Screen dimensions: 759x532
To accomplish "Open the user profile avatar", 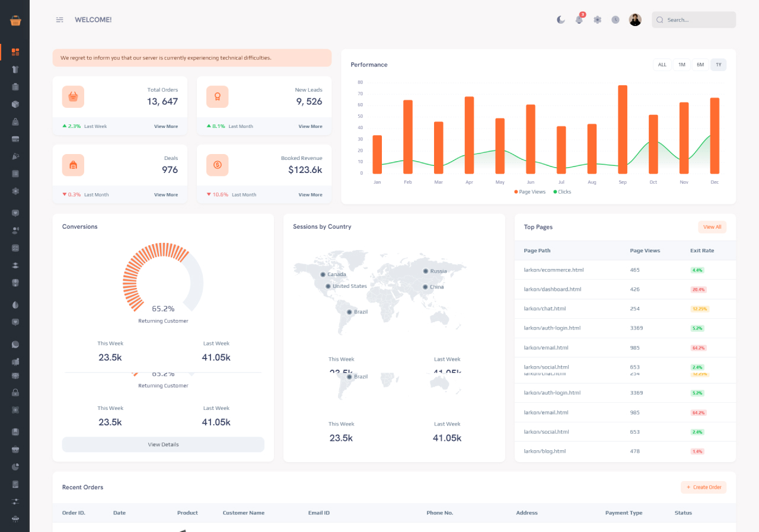I will point(635,20).
